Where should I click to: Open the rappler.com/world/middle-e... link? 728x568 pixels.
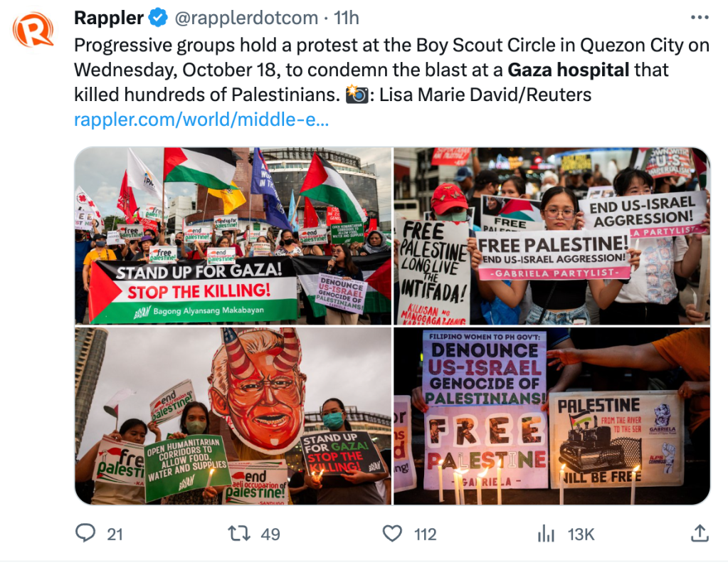(201, 120)
